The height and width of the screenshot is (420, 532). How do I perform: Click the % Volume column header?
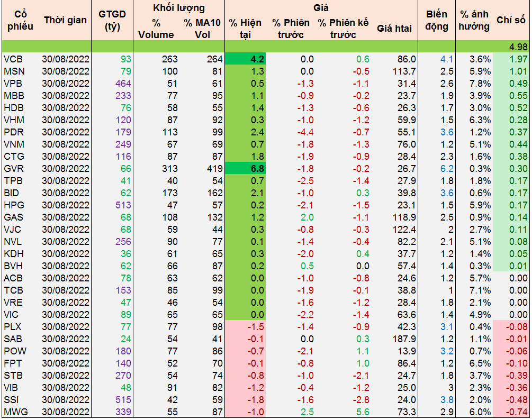point(156,29)
